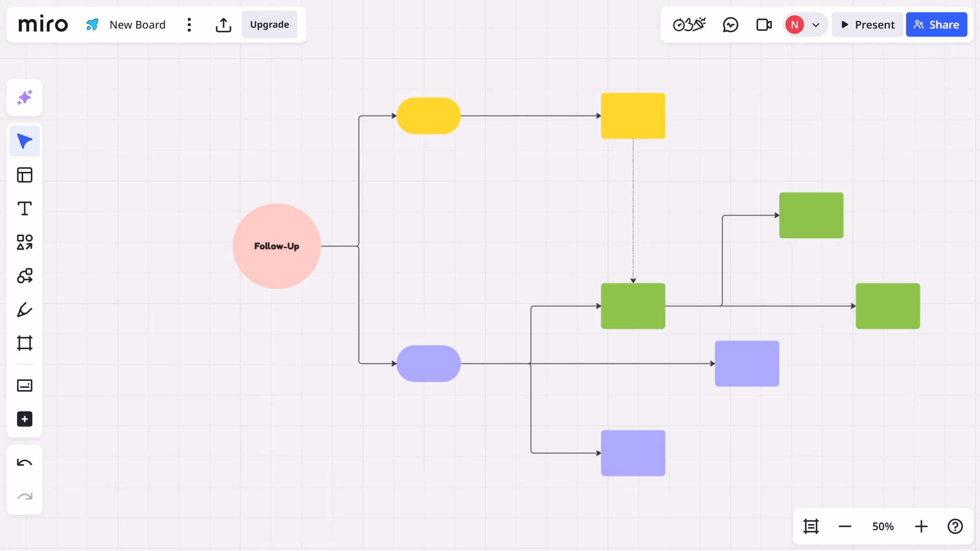The image size is (980, 551).
Task: Select the purple rounded pill shape
Action: (429, 364)
